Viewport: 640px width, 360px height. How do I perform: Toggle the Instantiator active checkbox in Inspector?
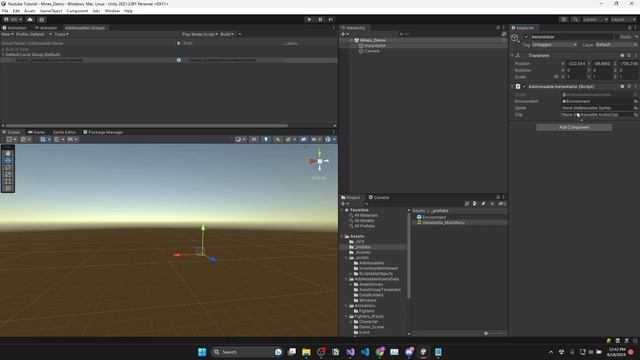tap(526, 37)
